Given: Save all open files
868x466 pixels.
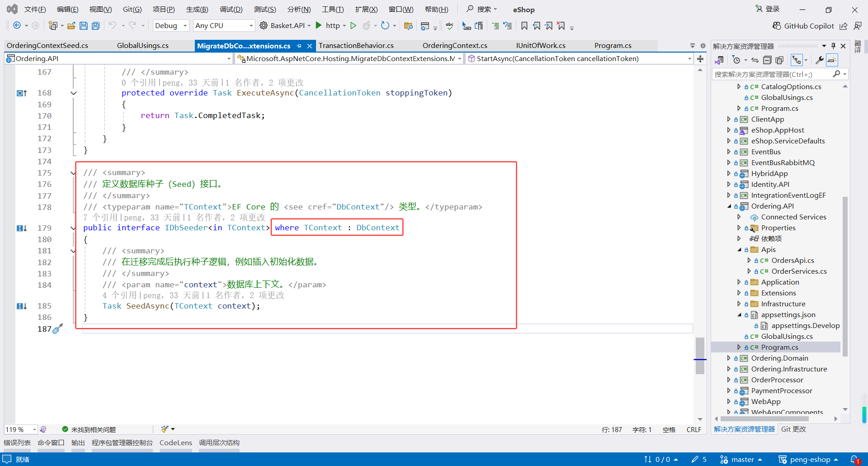Looking at the screenshot, I should click(x=95, y=26).
